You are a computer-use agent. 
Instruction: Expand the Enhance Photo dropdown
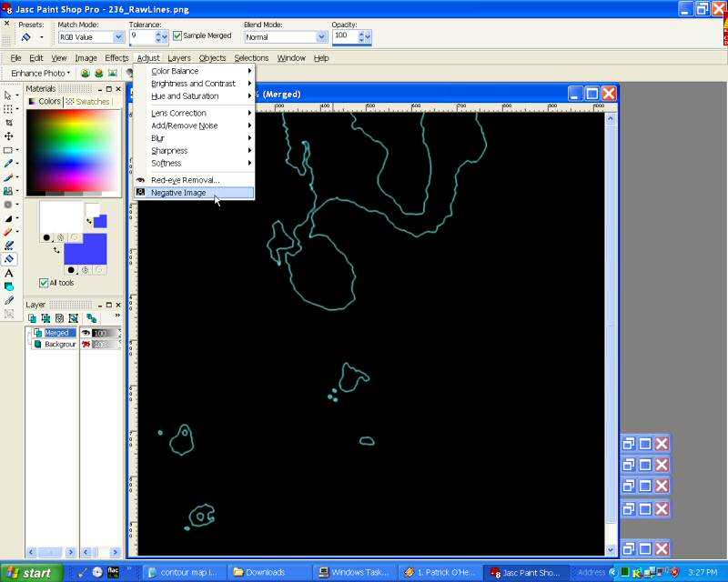41,73
